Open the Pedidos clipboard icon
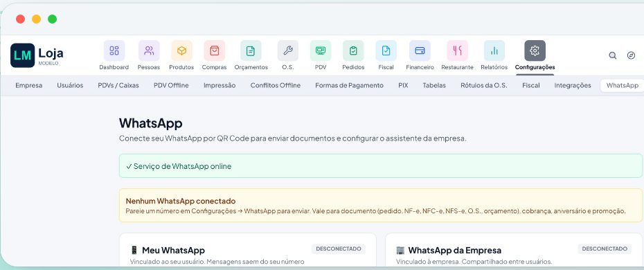 353,51
